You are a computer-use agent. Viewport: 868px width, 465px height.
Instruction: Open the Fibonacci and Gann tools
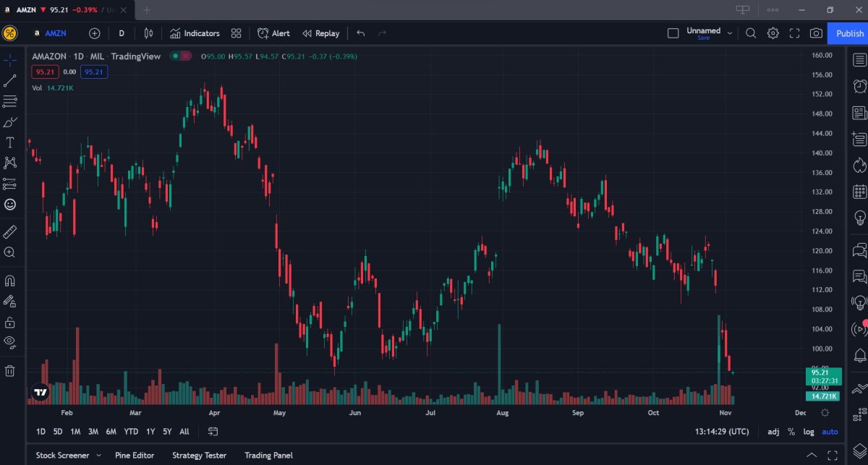(x=10, y=101)
